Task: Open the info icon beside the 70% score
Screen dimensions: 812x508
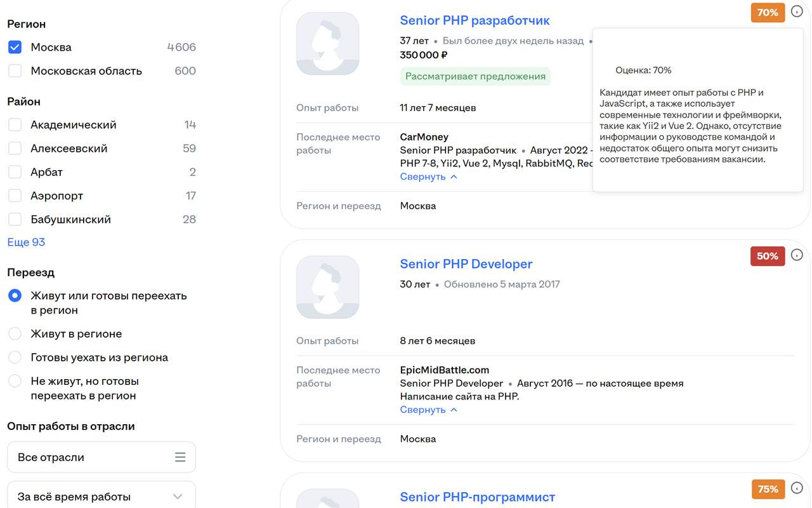Action: point(797,12)
